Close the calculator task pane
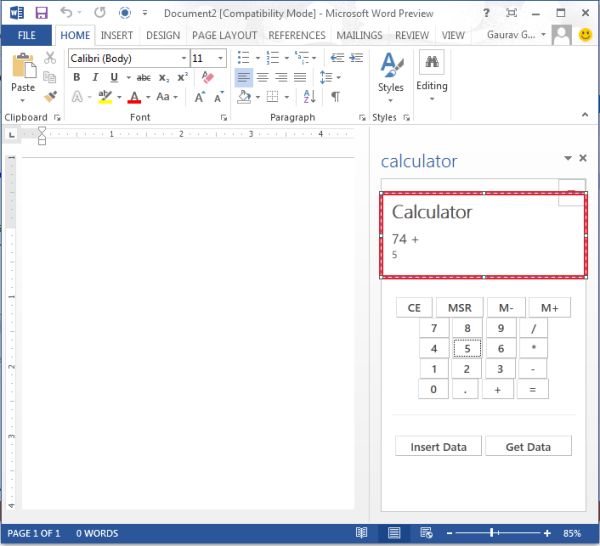This screenshot has width=600, height=546. coord(583,158)
